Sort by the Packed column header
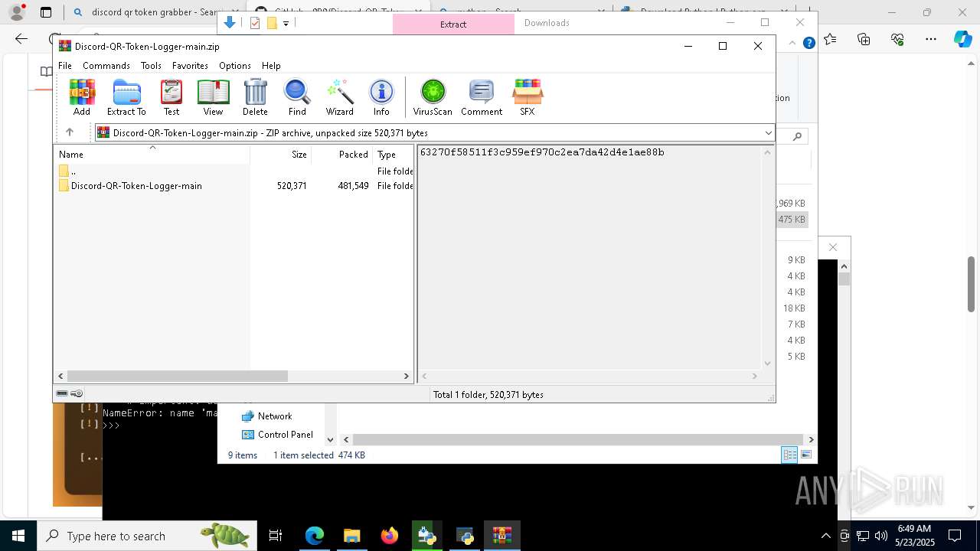Image resolution: width=980 pixels, height=551 pixels. (x=342, y=155)
